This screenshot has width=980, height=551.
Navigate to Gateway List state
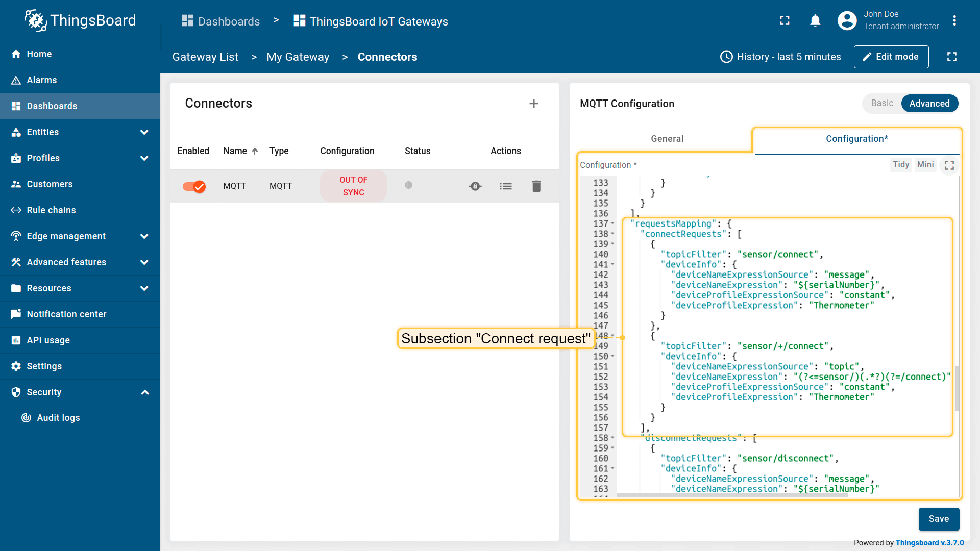point(205,57)
